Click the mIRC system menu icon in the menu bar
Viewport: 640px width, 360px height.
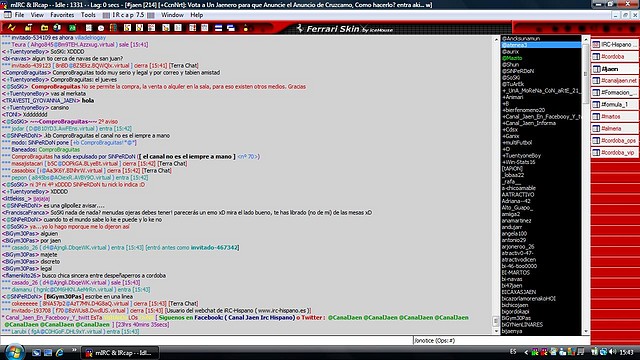7,15
